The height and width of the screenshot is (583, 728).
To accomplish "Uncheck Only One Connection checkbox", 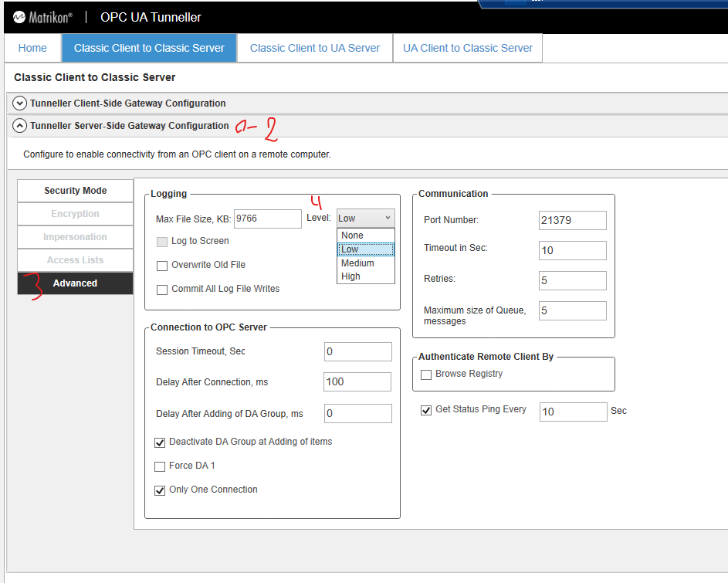I will point(160,490).
